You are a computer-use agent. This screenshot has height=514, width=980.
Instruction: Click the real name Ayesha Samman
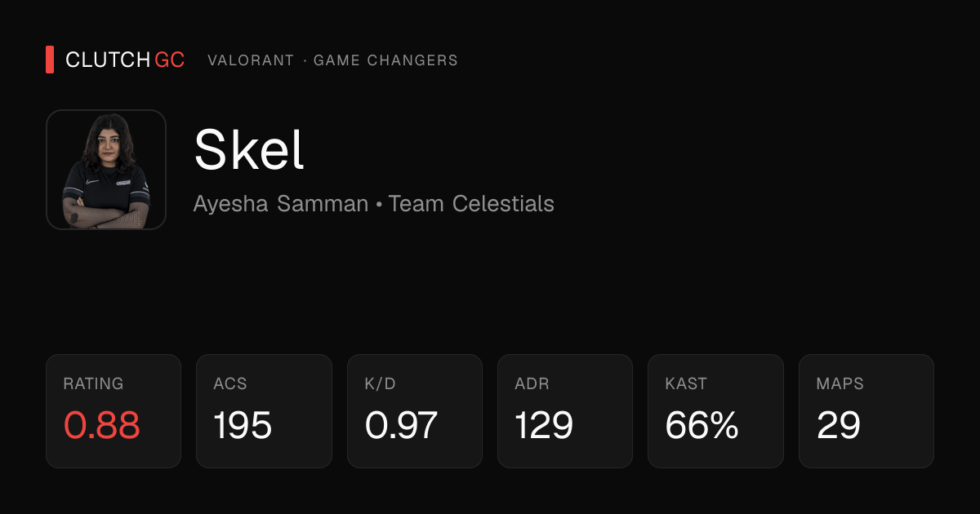click(281, 203)
